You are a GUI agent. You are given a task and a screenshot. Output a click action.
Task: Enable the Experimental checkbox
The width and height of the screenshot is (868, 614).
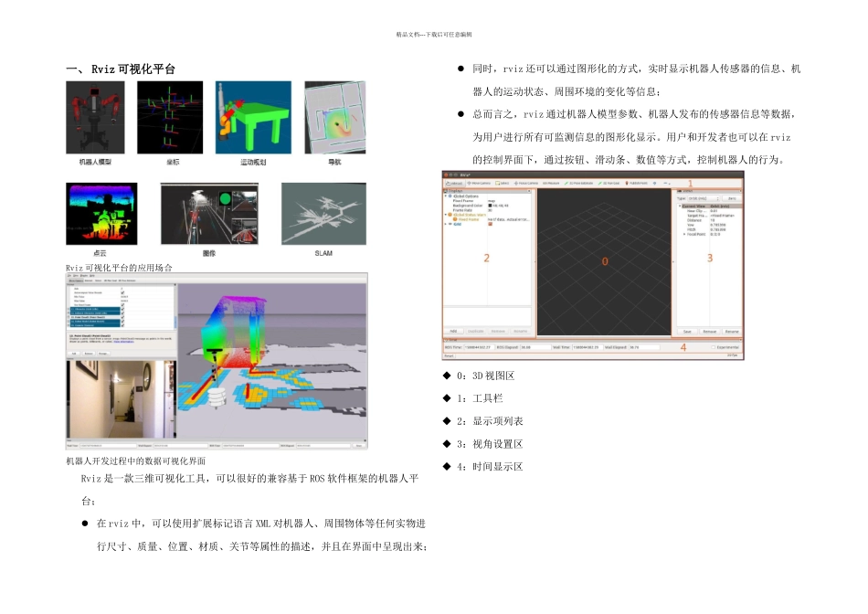pos(713,347)
